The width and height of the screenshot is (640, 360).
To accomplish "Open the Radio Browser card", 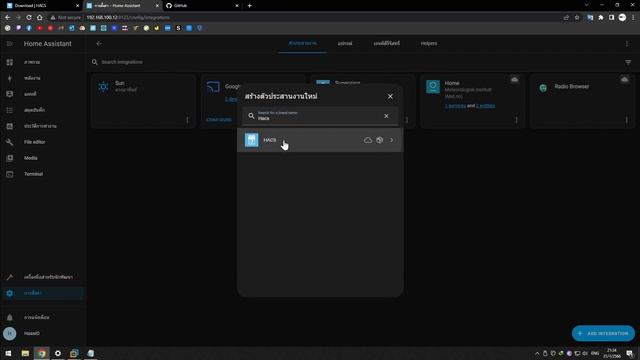I will click(x=582, y=101).
